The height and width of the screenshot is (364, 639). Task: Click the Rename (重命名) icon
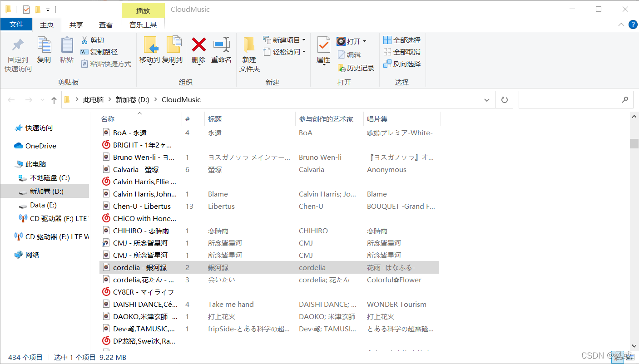click(x=222, y=44)
